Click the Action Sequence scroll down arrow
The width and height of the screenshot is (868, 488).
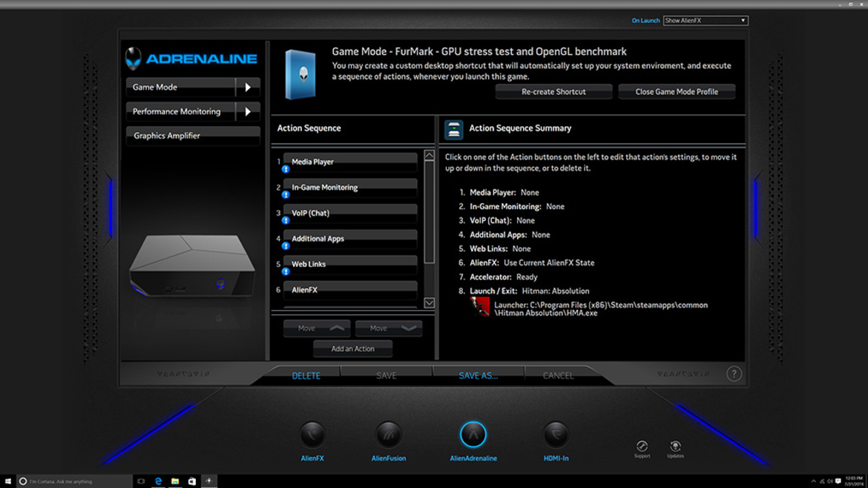(429, 303)
